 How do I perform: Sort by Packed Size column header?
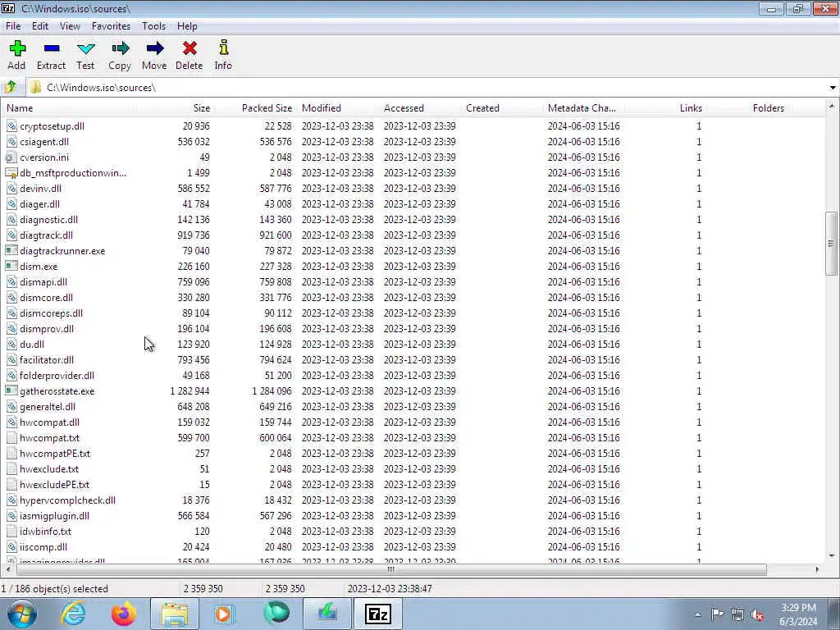click(x=255, y=107)
